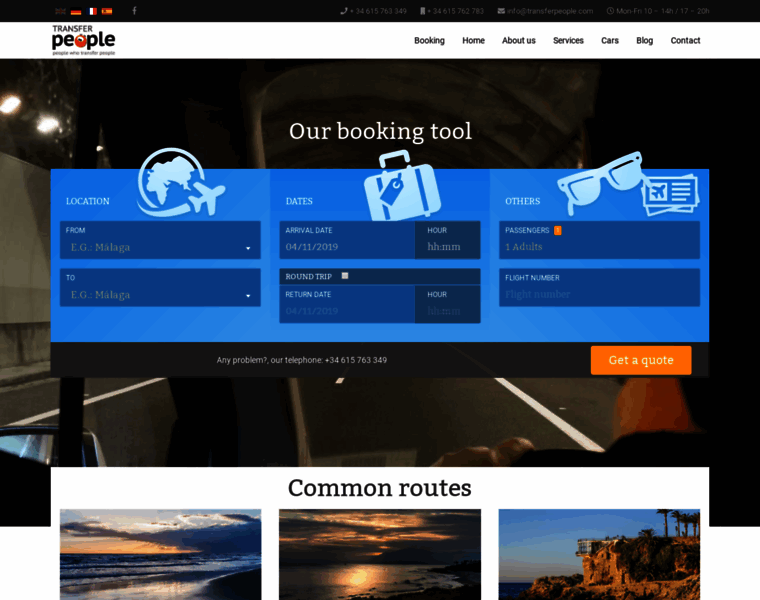Open the Facebook page icon
Viewport: 760px width, 600px height.
point(134,11)
